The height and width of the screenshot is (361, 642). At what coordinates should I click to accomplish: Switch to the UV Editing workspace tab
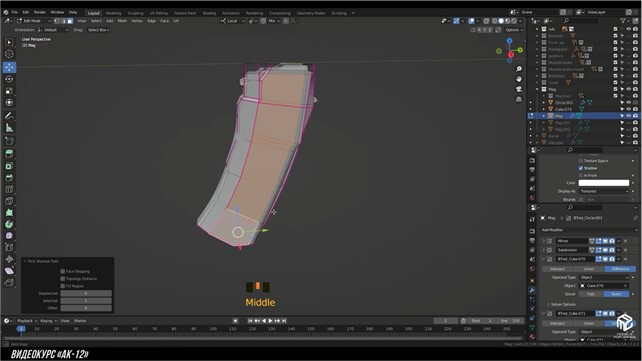(158, 13)
